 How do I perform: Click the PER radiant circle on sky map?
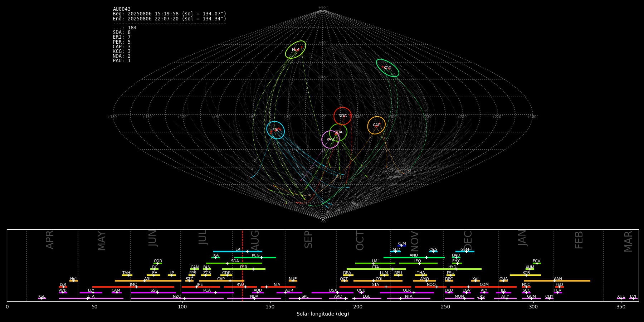pyautogui.click(x=296, y=50)
